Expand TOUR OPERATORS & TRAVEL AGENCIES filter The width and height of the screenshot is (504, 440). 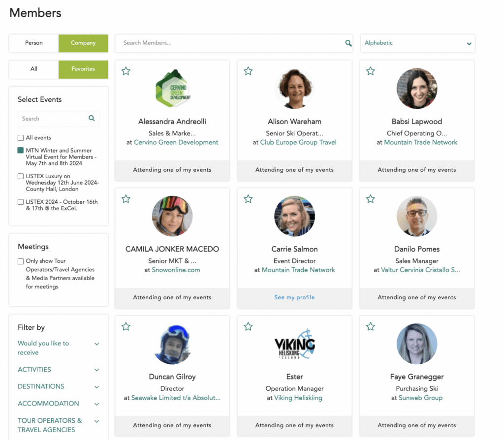[x=58, y=425]
